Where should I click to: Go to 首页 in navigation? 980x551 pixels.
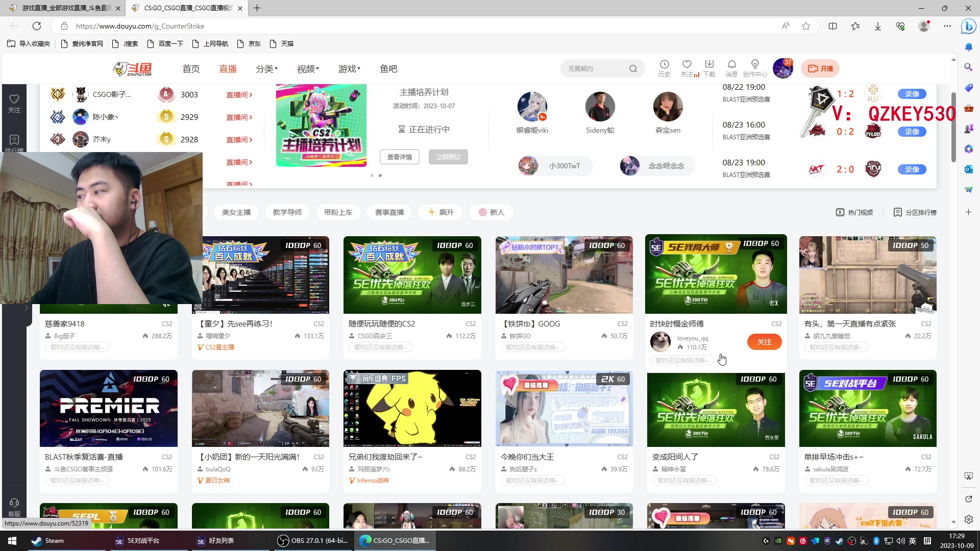point(191,69)
